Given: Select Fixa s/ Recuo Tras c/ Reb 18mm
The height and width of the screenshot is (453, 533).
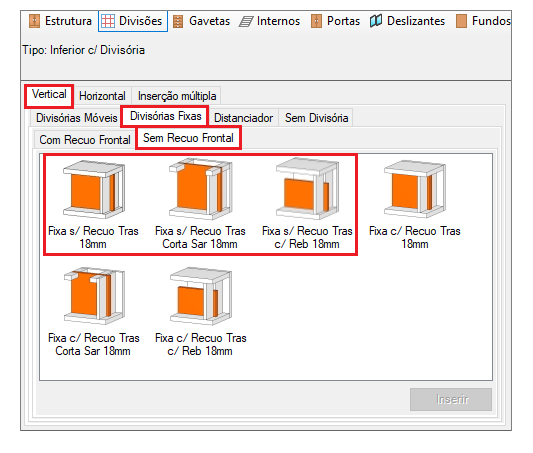Looking at the screenshot, I should (307, 205).
